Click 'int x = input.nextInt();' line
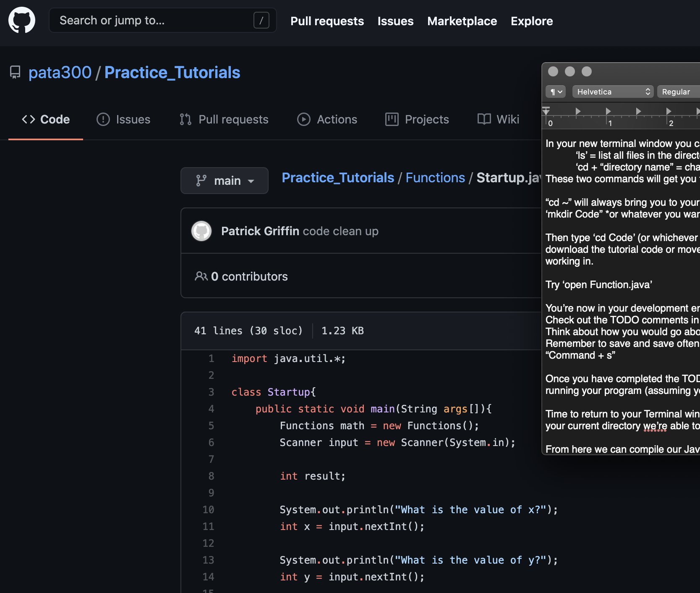 tap(352, 526)
